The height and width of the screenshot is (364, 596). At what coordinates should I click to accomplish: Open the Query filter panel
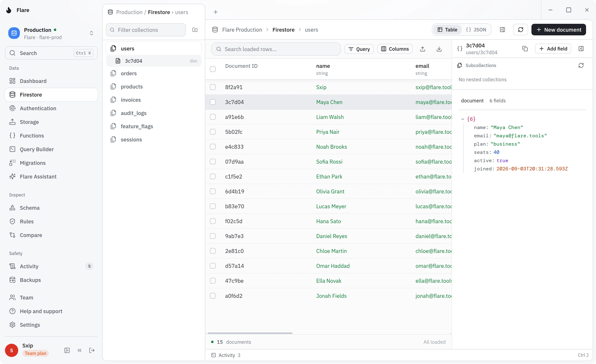tap(359, 49)
